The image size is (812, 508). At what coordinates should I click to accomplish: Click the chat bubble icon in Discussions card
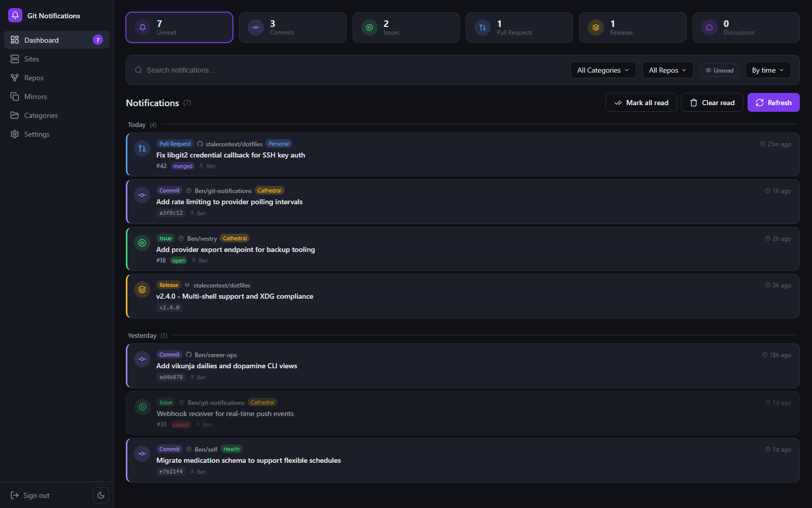click(709, 27)
